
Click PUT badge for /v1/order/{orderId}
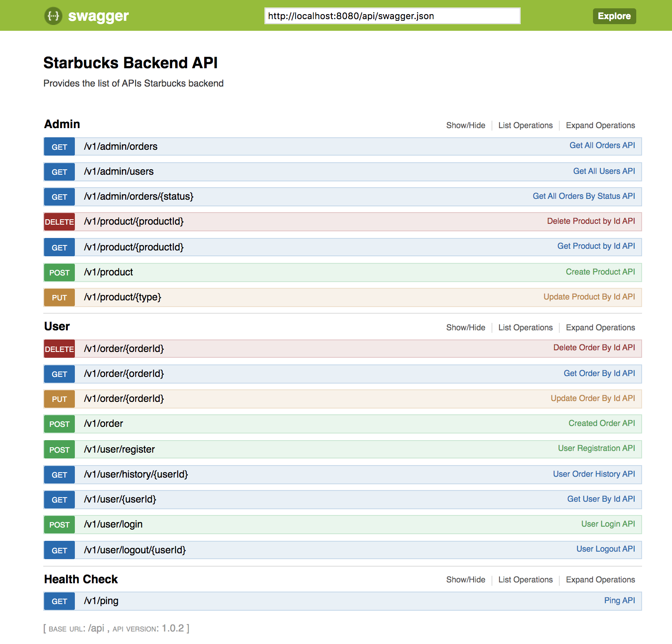(59, 399)
